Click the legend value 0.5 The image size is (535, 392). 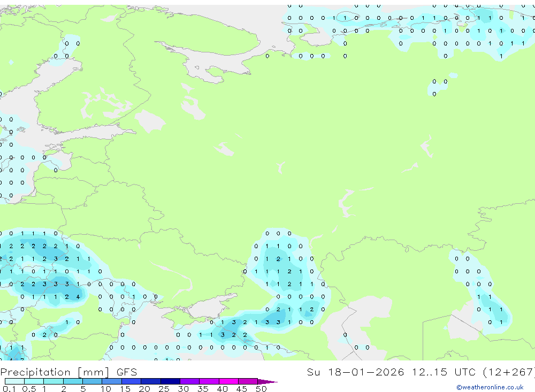pos(29,389)
